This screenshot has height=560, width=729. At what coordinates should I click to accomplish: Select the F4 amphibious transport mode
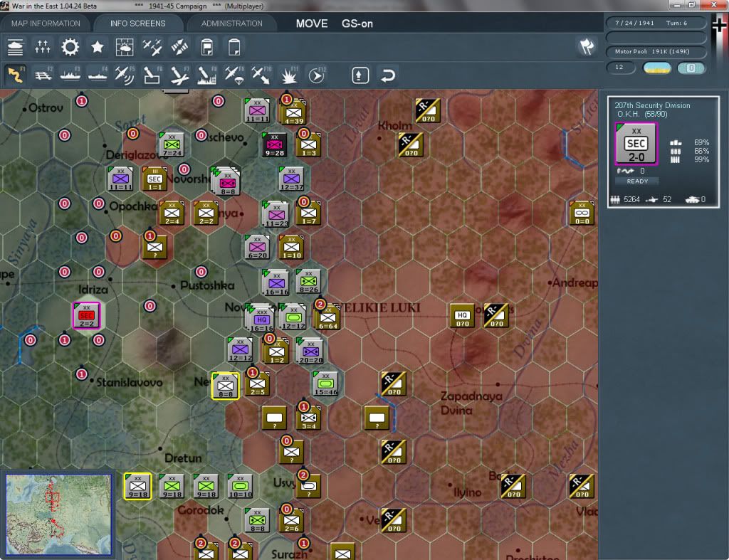(98, 75)
